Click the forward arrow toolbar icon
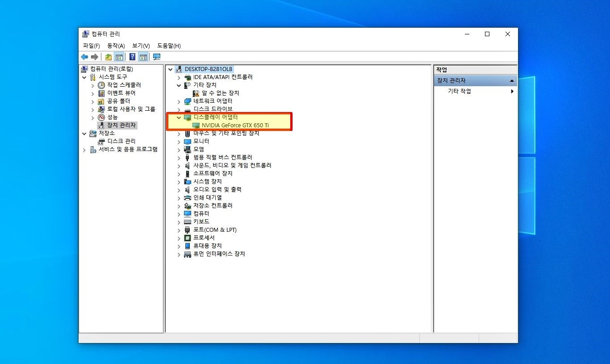610x364 pixels. [94, 57]
